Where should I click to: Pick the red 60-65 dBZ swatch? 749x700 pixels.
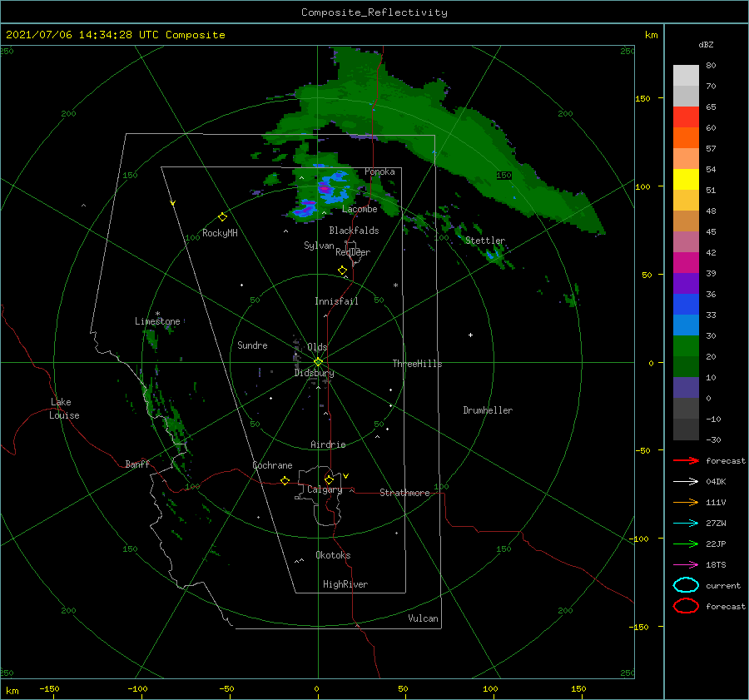[686, 117]
